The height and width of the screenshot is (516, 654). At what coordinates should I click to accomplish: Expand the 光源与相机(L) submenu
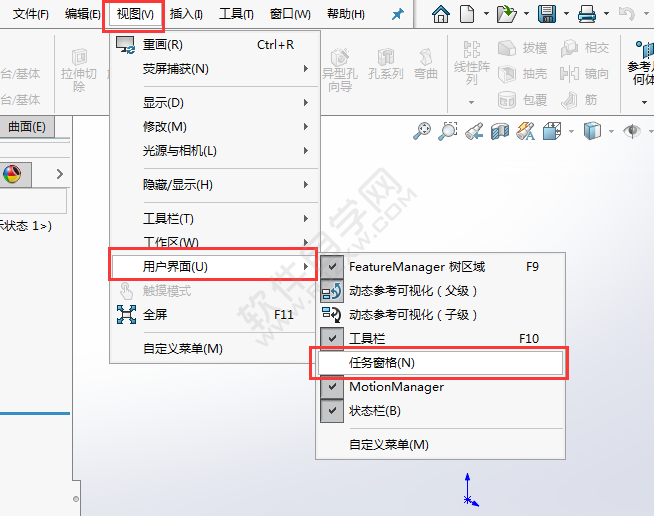pos(214,151)
